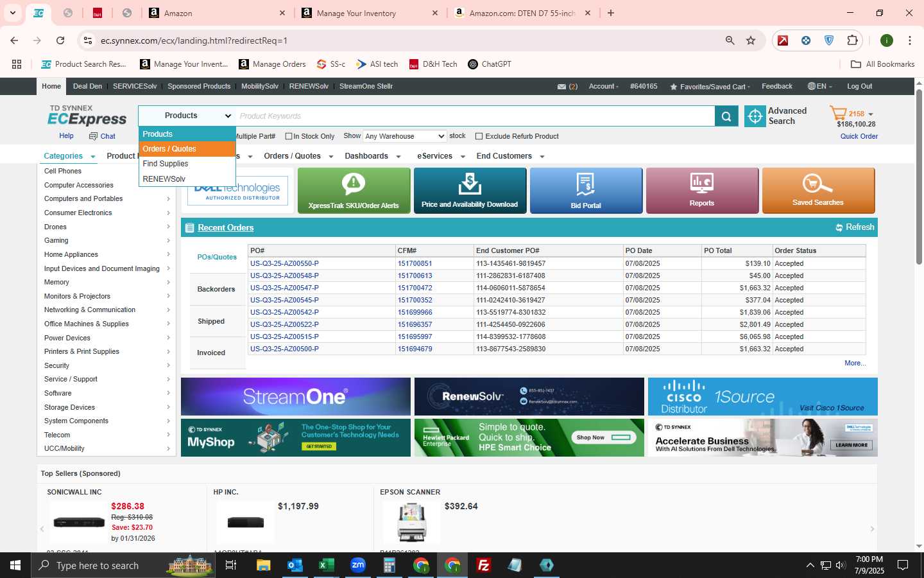Open the Reports tile

(702, 190)
